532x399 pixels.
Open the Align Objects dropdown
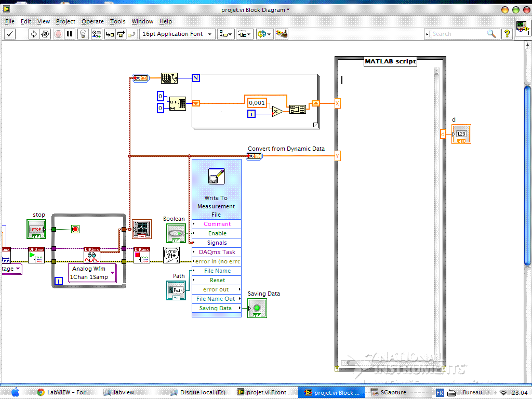click(x=225, y=34)
